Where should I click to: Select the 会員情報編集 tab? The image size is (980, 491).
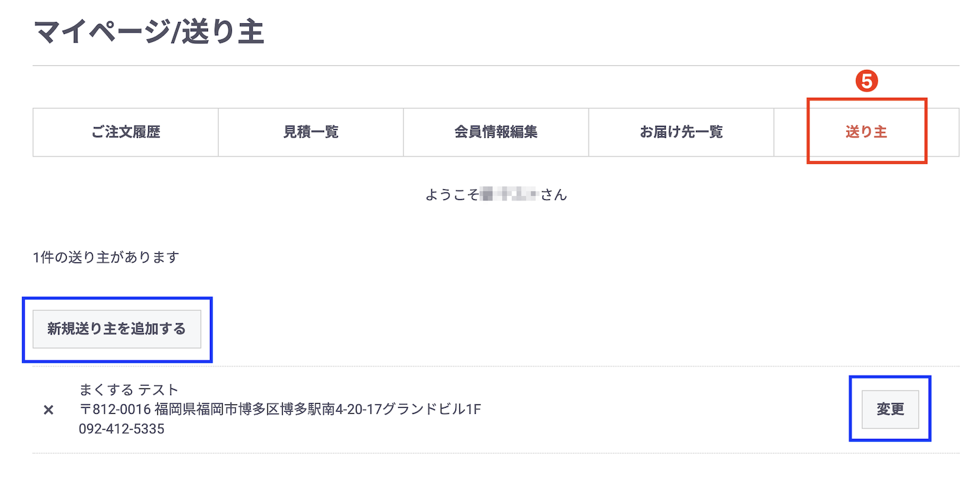495,132
